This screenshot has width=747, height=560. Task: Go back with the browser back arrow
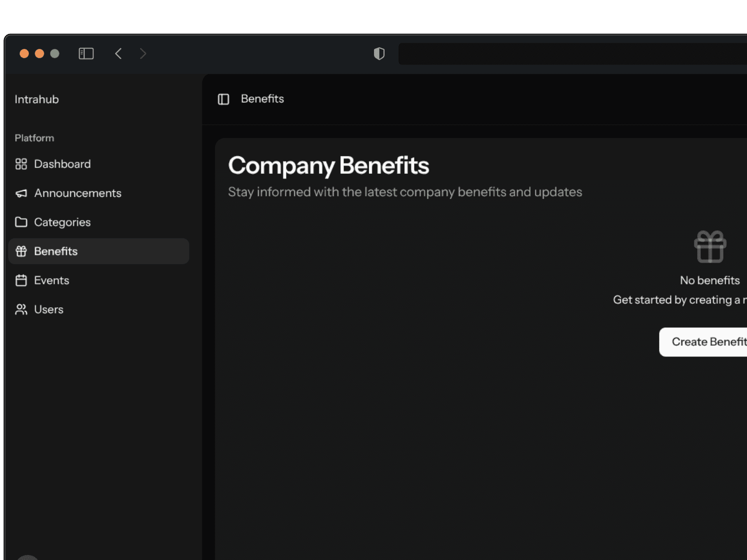pyautogui.click(x=119, y=54)
